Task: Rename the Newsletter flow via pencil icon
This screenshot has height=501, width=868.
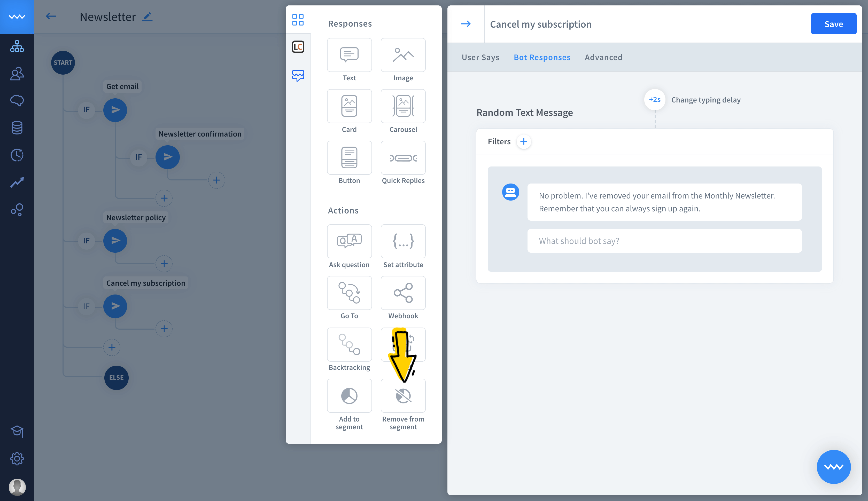Action: point(148,17)
